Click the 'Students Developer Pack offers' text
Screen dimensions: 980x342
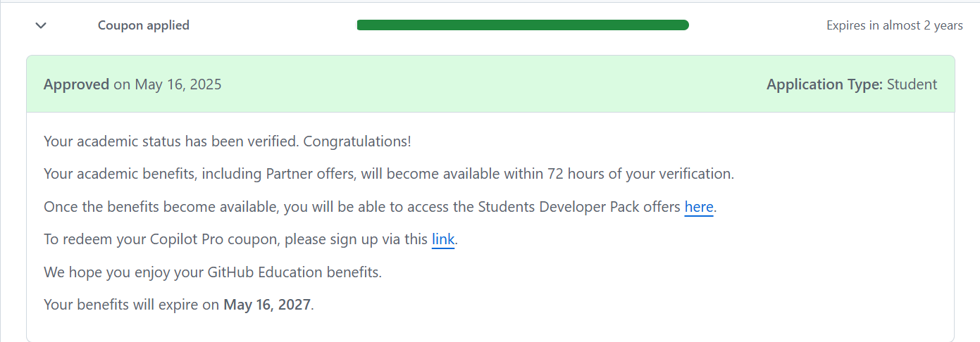tap(579, 207)
